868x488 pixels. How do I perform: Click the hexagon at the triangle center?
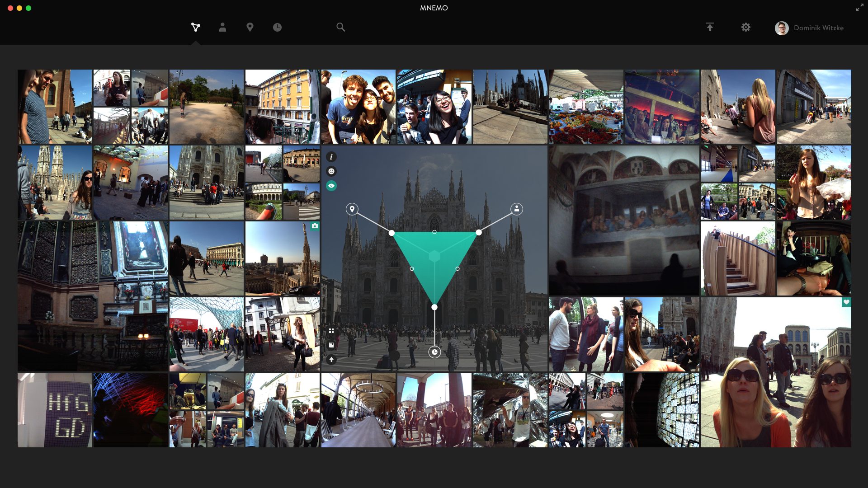[x=434, y=256]
